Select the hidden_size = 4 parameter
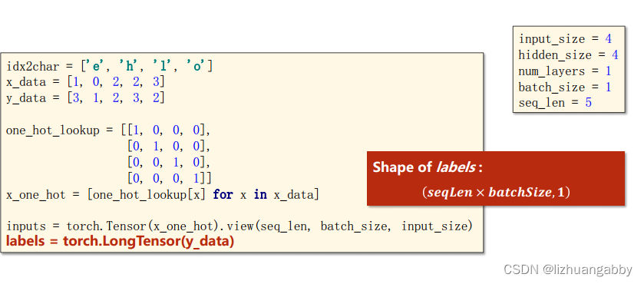The width and height of the screenshot is (644, 284). click(569, 55)
